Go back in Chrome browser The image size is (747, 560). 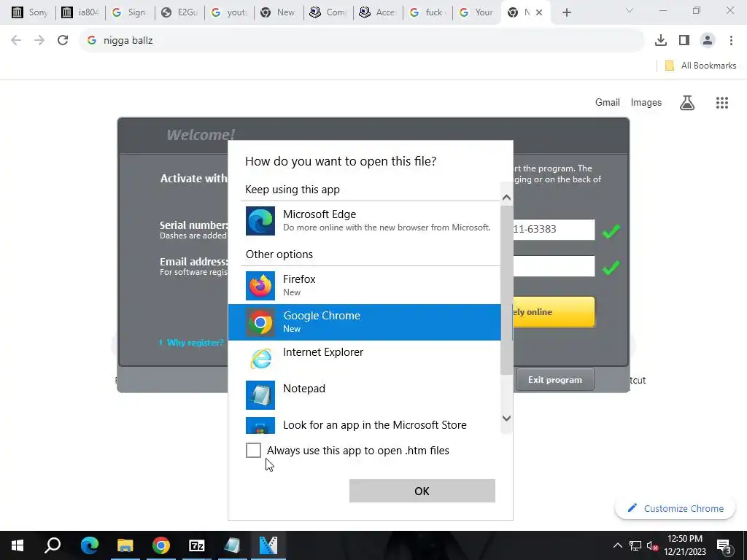pyautogui.click(x=16, y=40)
